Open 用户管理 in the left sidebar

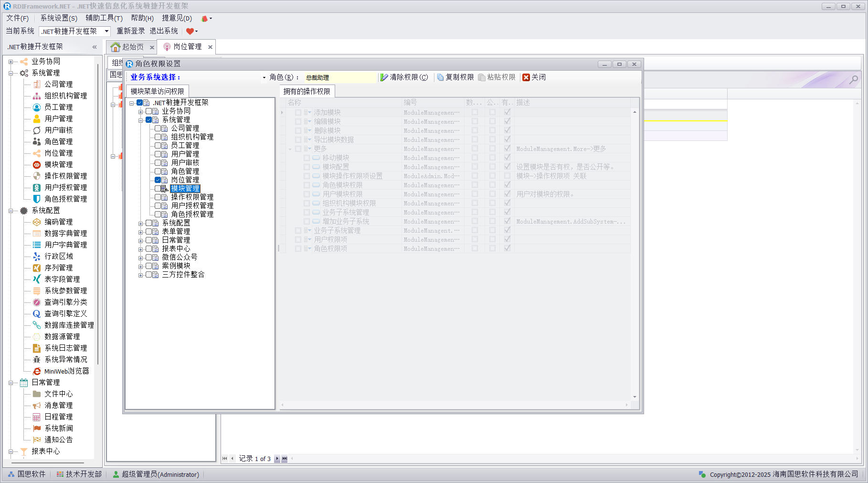[58, 118]
